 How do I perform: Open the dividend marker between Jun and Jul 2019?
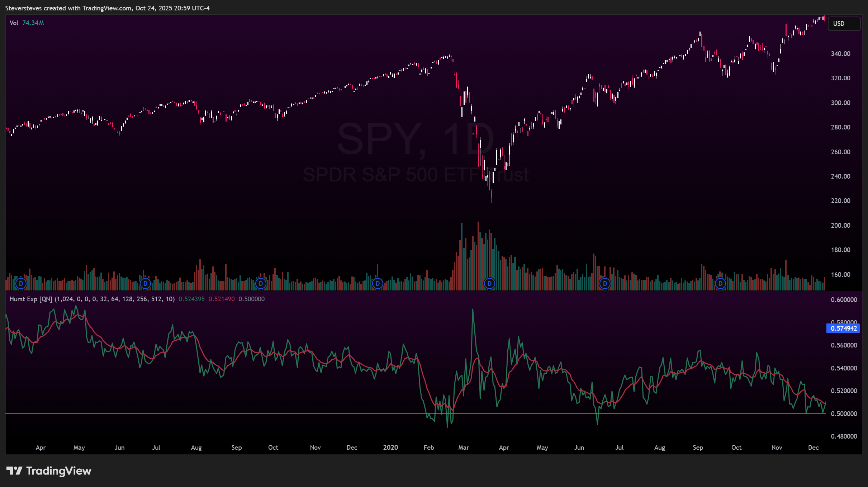click(x=145, y=284)
